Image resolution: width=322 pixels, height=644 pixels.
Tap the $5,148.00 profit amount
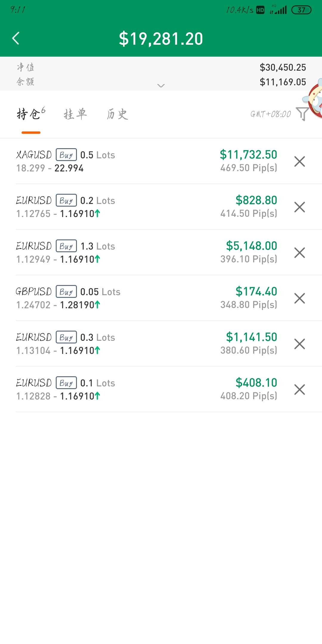click(x=251, y=246)
